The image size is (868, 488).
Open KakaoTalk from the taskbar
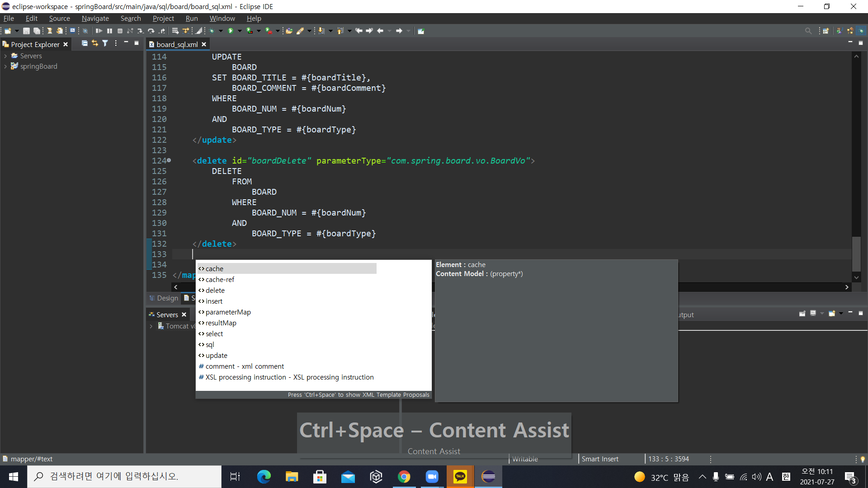(x=460, y=477)
